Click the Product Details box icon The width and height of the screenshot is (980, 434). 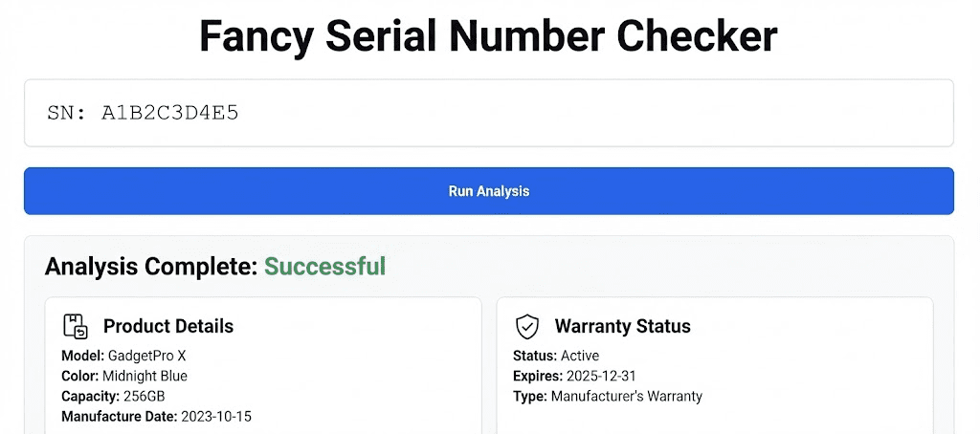[76, 326]
